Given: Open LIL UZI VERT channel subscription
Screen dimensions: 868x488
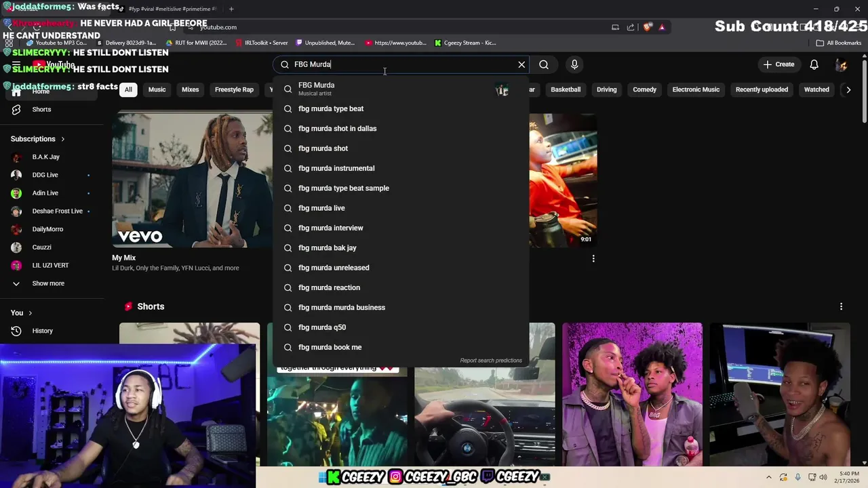Looking at the screenshot, I should point(50,265).
